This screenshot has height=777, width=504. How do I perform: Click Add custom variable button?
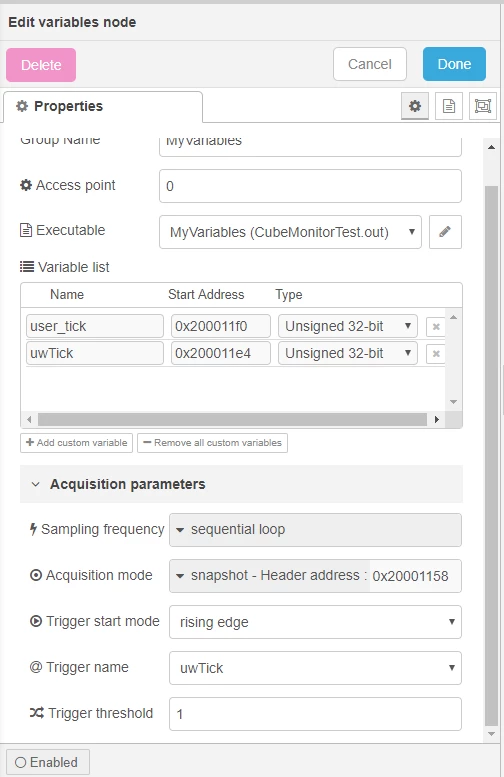tap(76, 443)
